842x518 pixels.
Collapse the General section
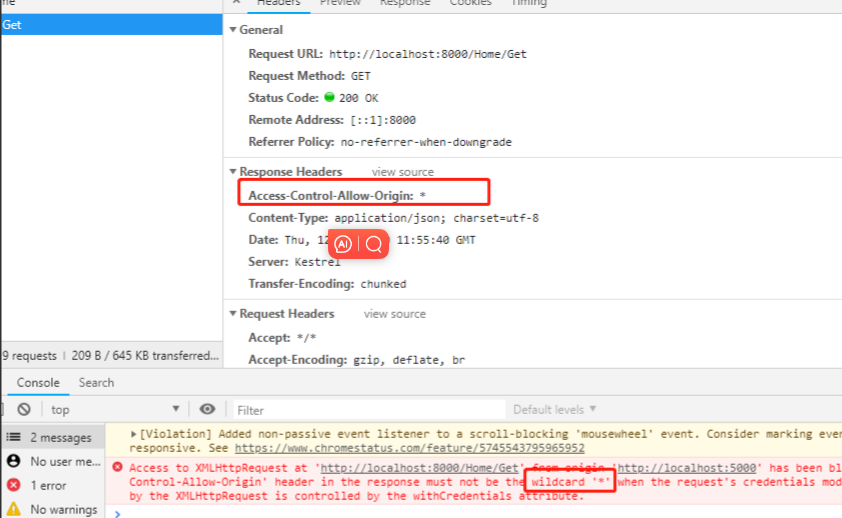234,30
